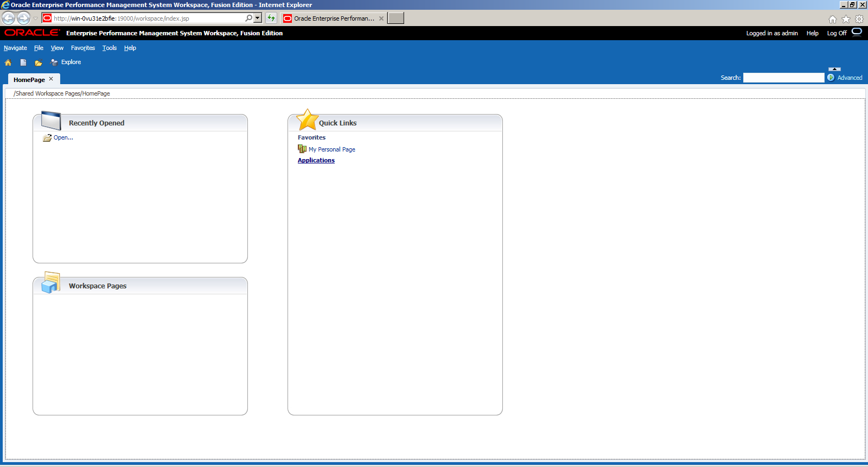Open the View menu
This screenshot has width=868, height=467.
57,48
